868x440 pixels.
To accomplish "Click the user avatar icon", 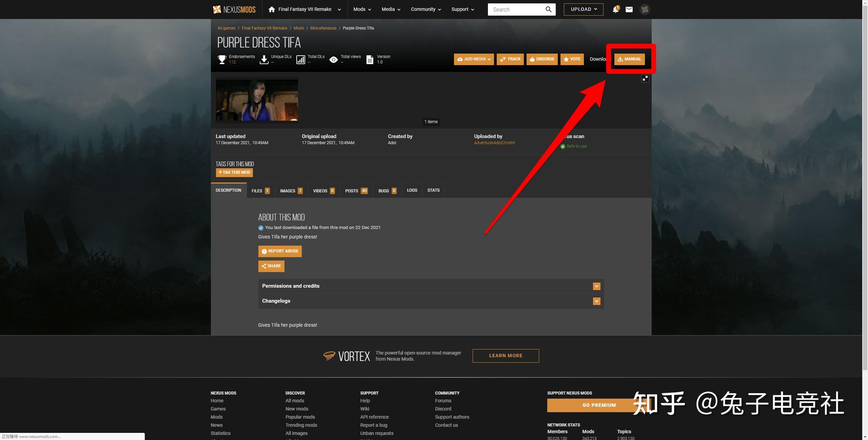I will (645, 9).
